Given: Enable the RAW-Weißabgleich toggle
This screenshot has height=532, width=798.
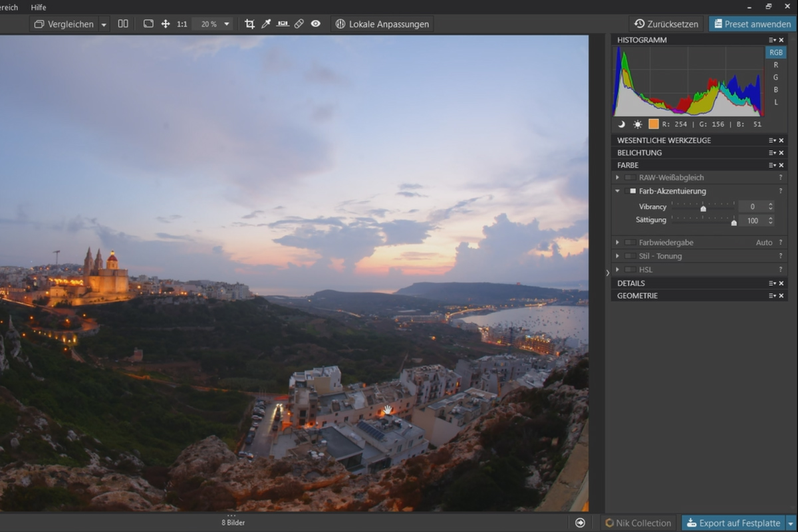Looking at the screenshot, I should click(630, 178).
